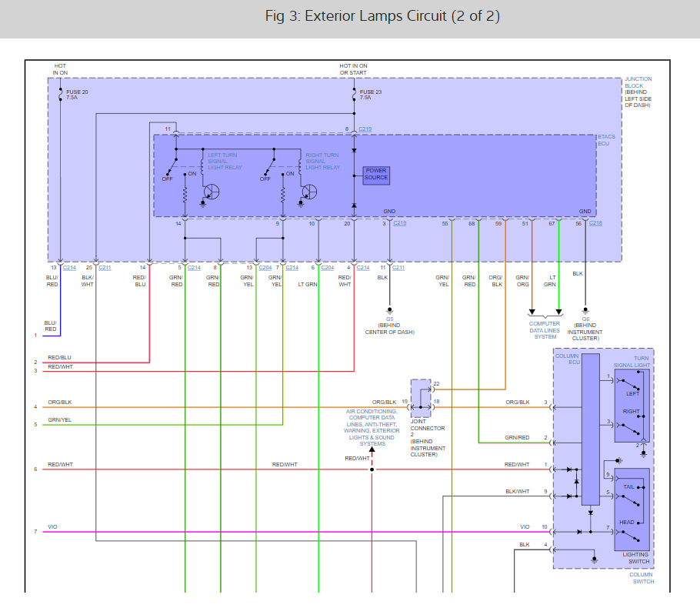Click the violet VIO wire line
Viewport: 700px width, 608px height.
tap(292, 531)
